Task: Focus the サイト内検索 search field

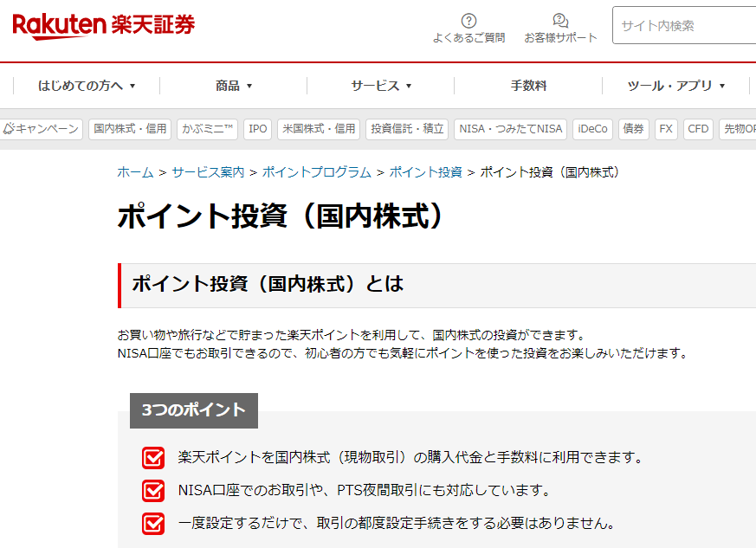Action: click(684, 26)
